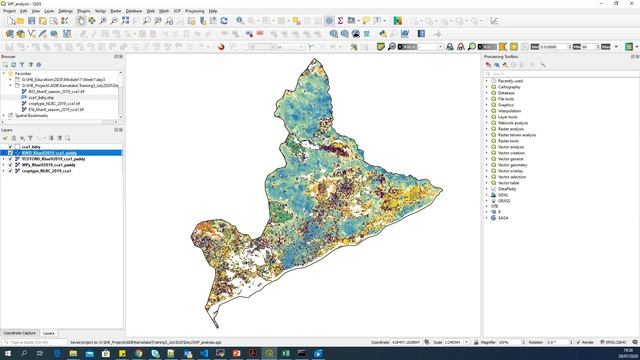640x360 pixels.
Task: Switch to the Layers tab
Action: pyautogui.click(x=49, y=333)
